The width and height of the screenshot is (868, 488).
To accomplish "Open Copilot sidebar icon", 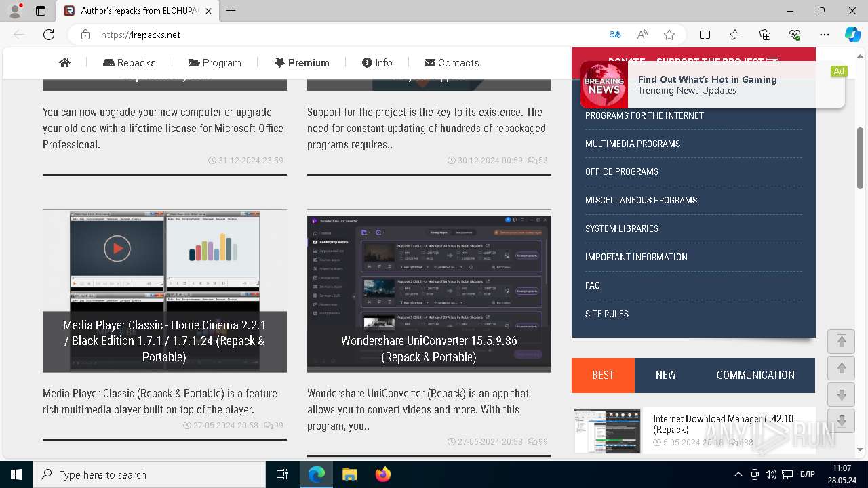I will coord(853,35).
